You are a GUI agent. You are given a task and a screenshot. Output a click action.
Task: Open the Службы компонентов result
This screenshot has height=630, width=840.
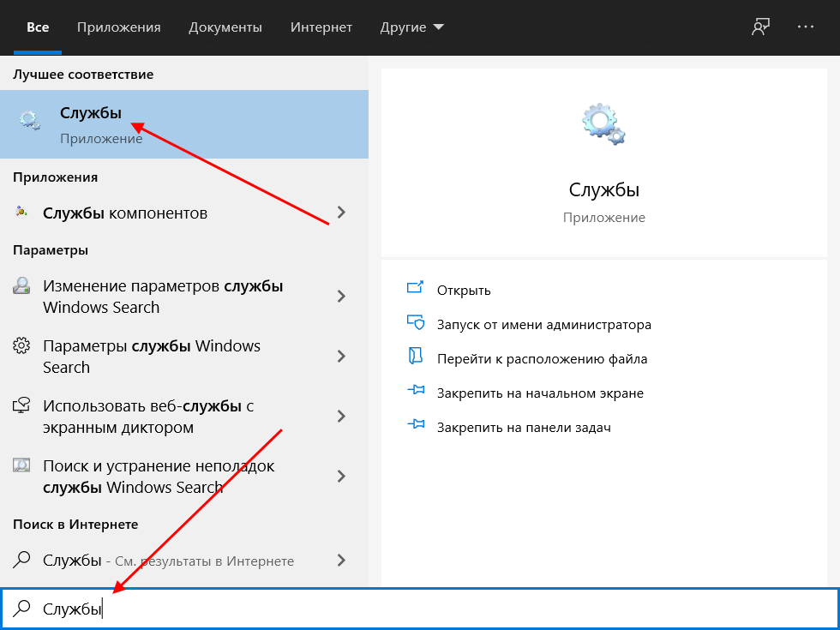(184, 213)
